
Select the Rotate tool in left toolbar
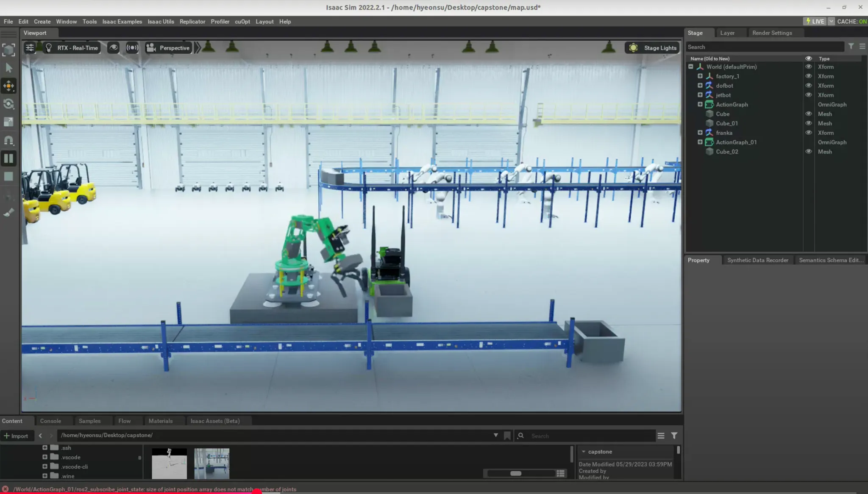(x=8, y=104)
